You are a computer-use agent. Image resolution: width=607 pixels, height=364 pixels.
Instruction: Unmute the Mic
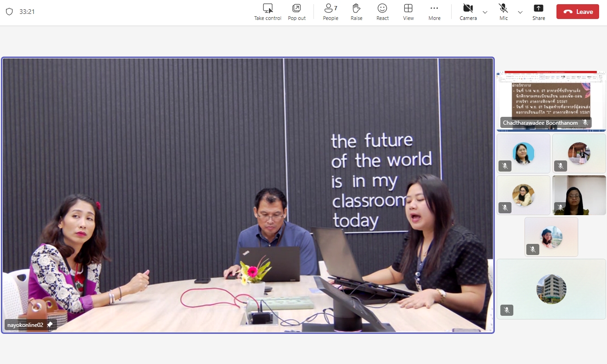[x=503, y=8]
